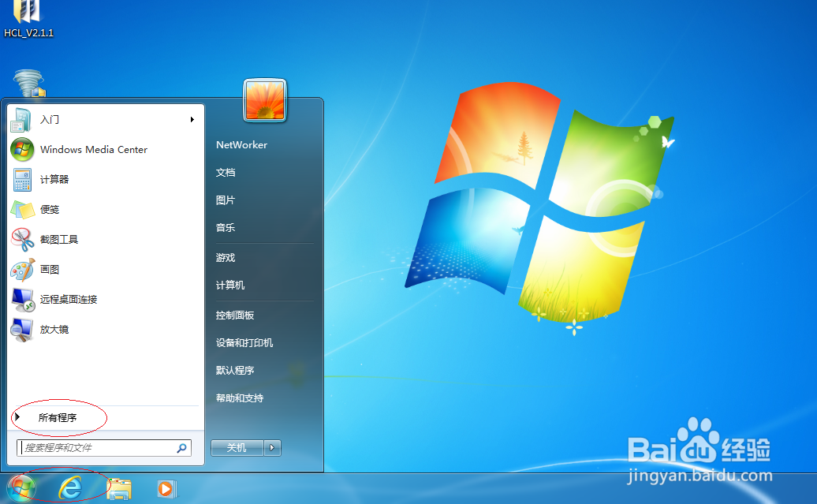The height and width of the screenshot is (504, 817).
Task: Launch Windows Media Player from taskbar
Action: pyautogui.click(x=166, y=489)
